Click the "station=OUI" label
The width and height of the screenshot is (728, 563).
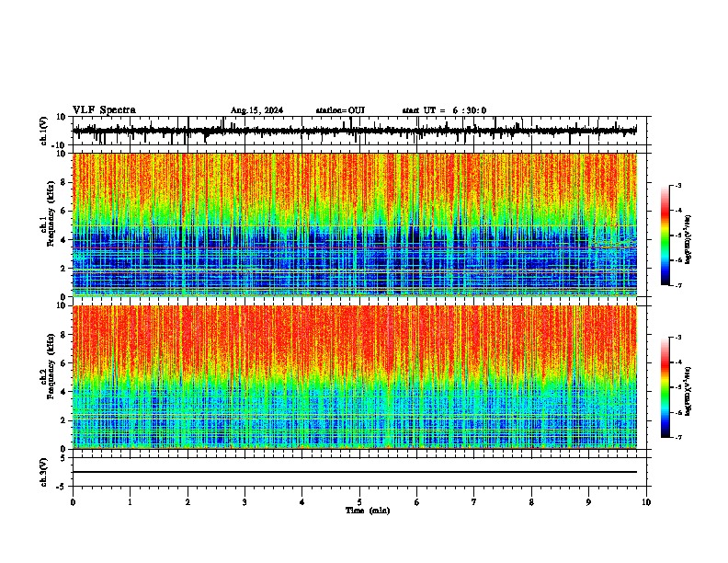click(340, 110)
